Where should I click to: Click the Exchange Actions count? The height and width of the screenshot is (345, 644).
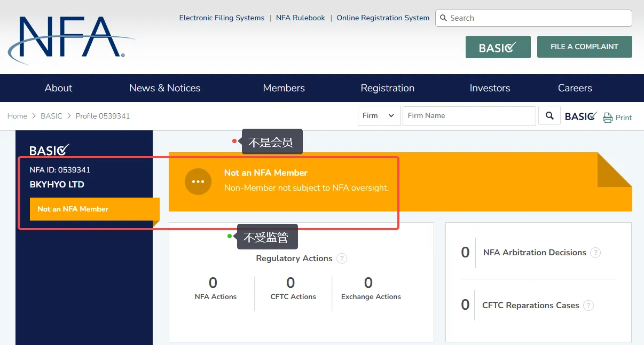[x=368, y=283]
